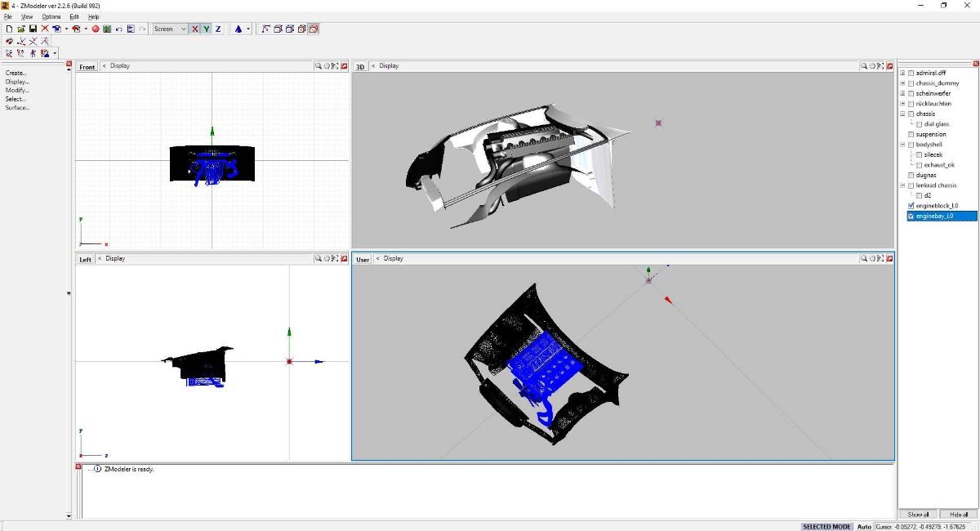Click the red X delete icon
Viewport: 980px width, 531px height.
[45, 29]
